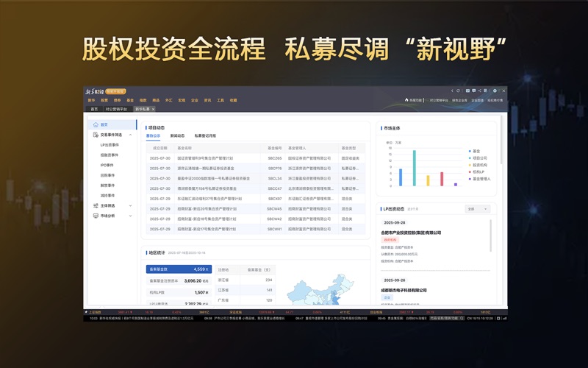The width and height of the screenshot is (588, 368).
Task: Click the magnifier icon in bottom search box
Action: [462, 318]
